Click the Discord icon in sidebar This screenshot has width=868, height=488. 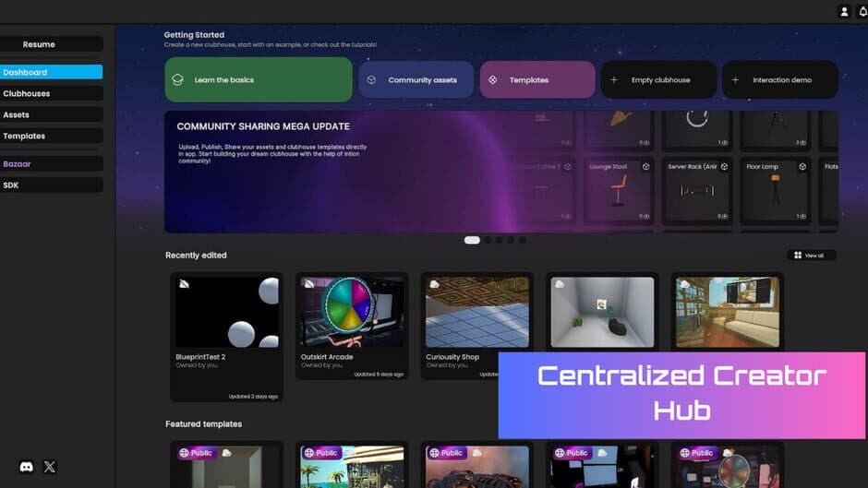point(27,467)
